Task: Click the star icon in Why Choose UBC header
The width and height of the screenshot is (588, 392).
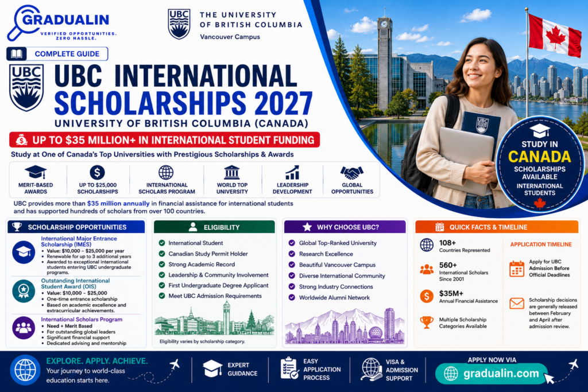Action: (x=307, y=227)
